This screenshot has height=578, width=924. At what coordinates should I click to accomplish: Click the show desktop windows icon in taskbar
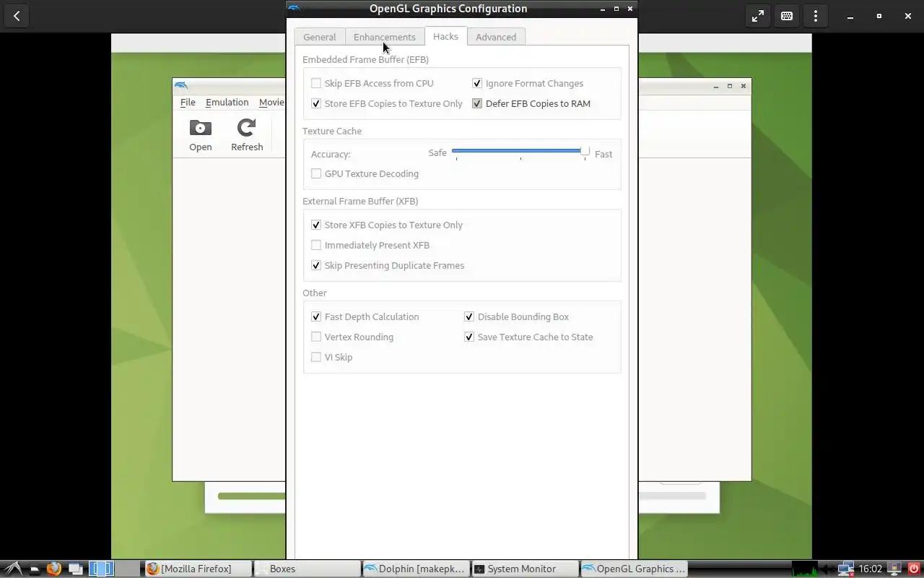76,569
